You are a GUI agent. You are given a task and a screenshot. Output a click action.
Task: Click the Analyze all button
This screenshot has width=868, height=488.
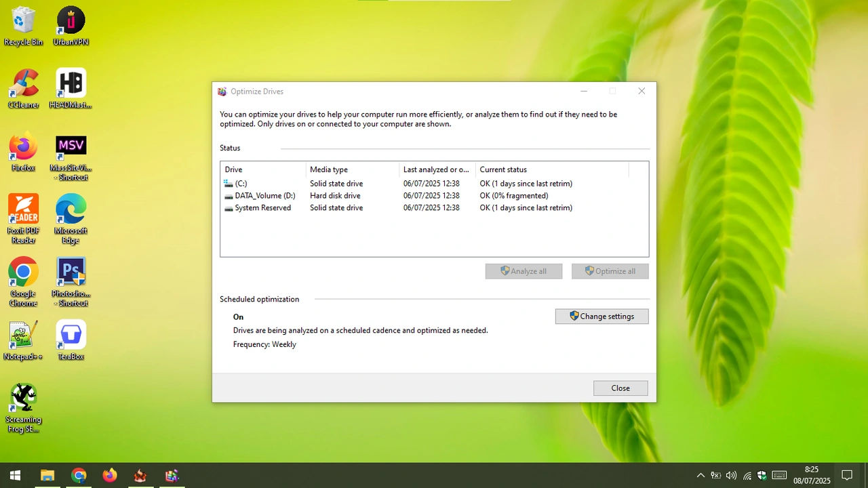524,271
